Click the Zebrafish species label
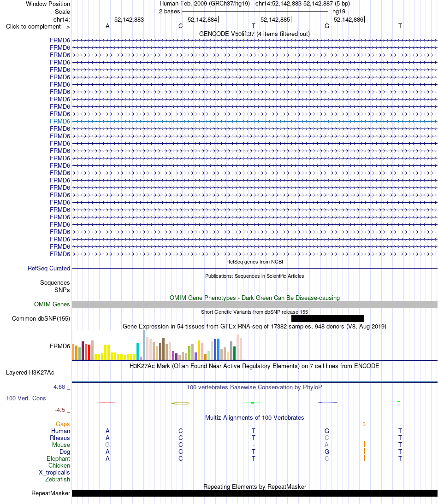Image resolution: width=438 pixels, height=504 pixels. [58, 479]
